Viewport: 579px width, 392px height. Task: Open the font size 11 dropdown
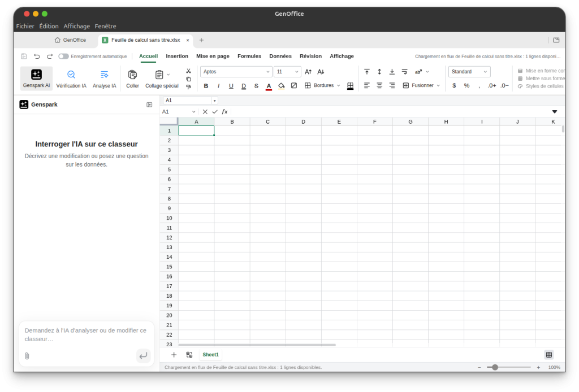pyautogui.click(x=288, y=72)
